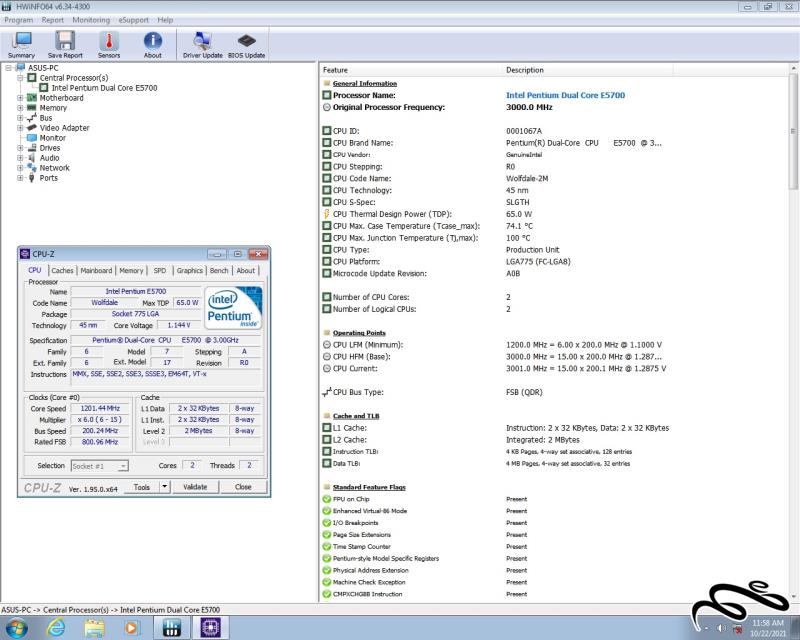The width and height of the screenshot is (800, 640).
Task: Launch Driver Update from the toolbar
Action: (x=203, y=44)
